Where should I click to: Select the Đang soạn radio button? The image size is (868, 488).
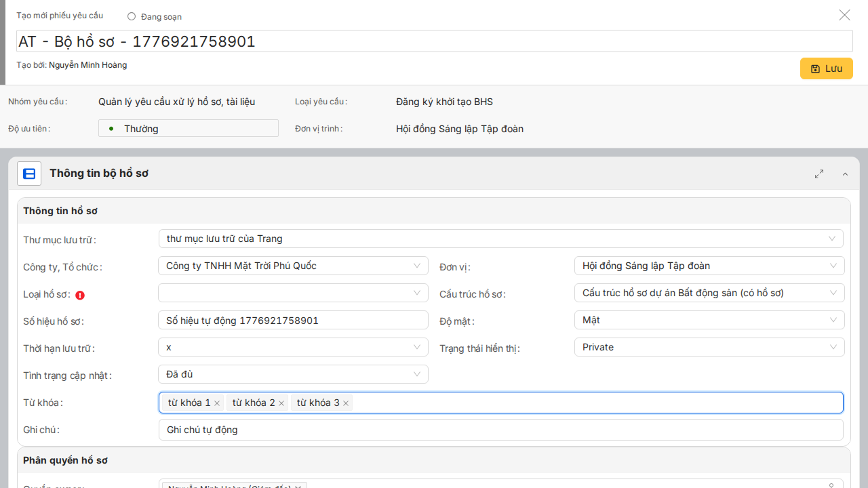coord(132,16)
